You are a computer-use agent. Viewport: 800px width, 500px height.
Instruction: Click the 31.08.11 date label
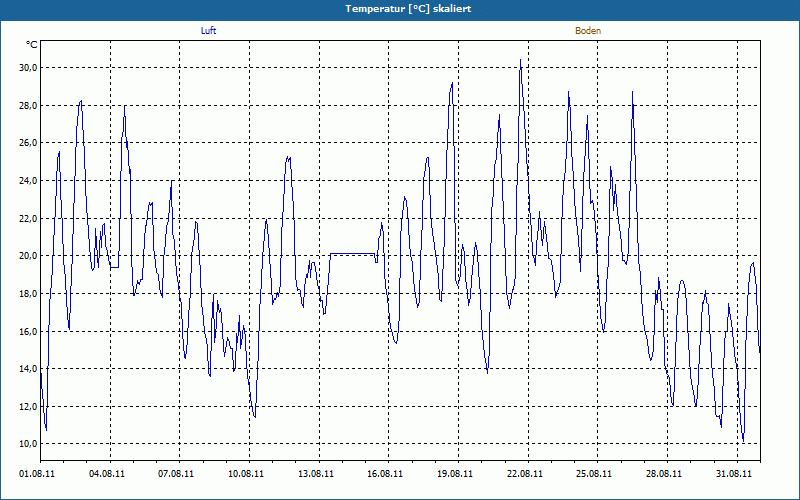[x=734, y=474]
